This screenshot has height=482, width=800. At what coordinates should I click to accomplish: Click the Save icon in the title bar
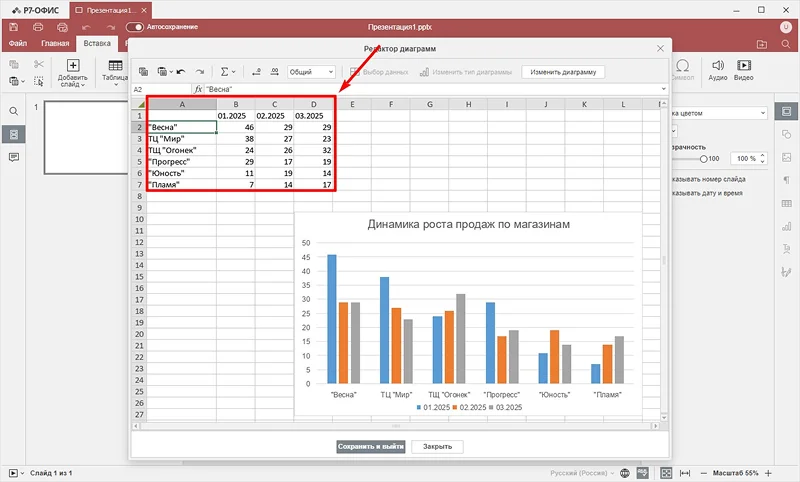tap(14, 27)
